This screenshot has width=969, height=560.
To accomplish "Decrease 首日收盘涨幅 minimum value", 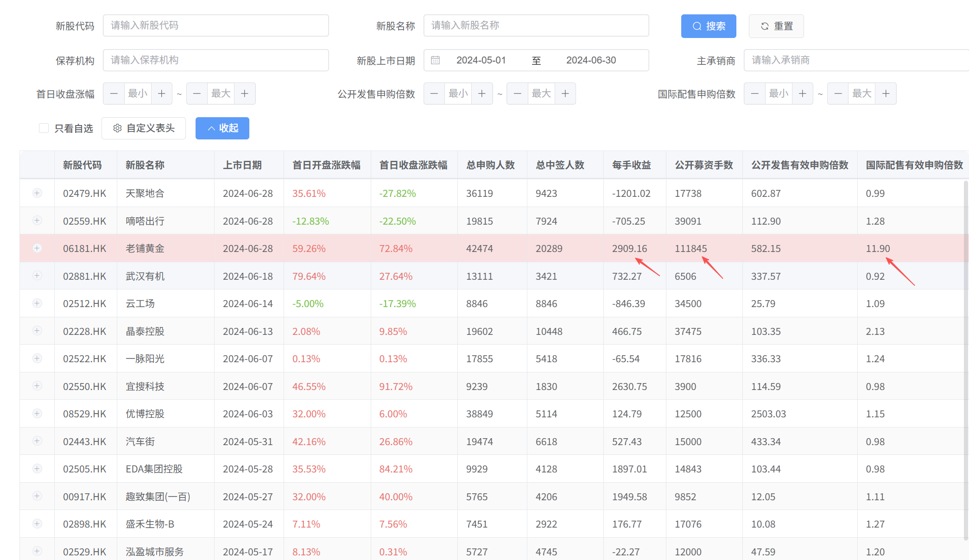I will (114, 94).
